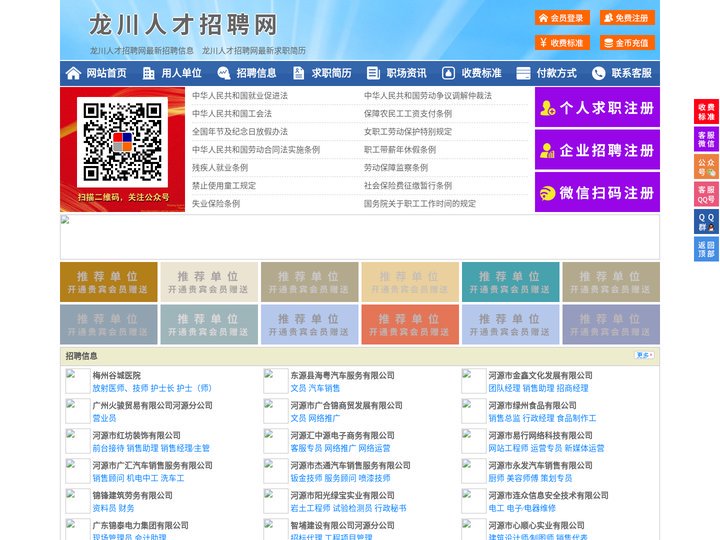This screenshot has width=720, height=540.
Task: Open the red 收费标准 side widget
Action: coord(706,112)
